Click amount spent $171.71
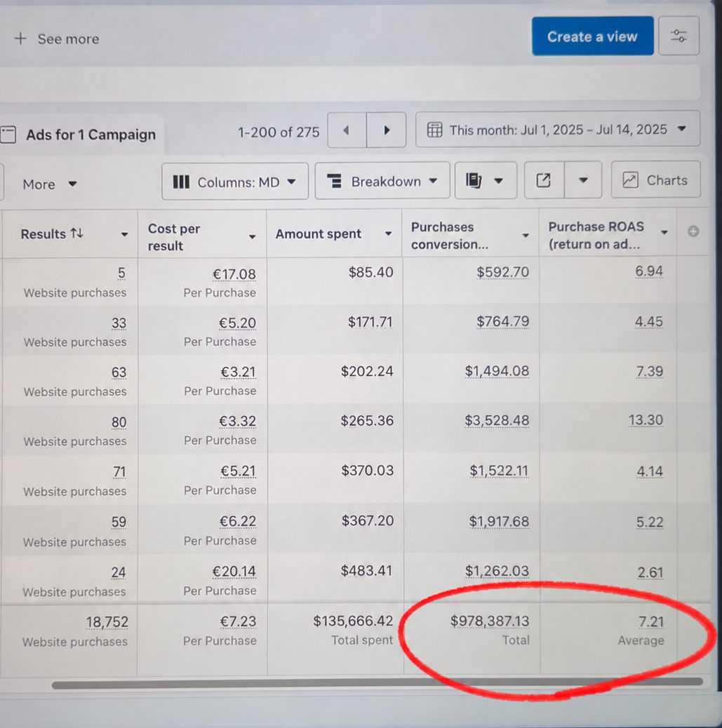722x728 pixels. pyautogui.click(x=370, y=322)
